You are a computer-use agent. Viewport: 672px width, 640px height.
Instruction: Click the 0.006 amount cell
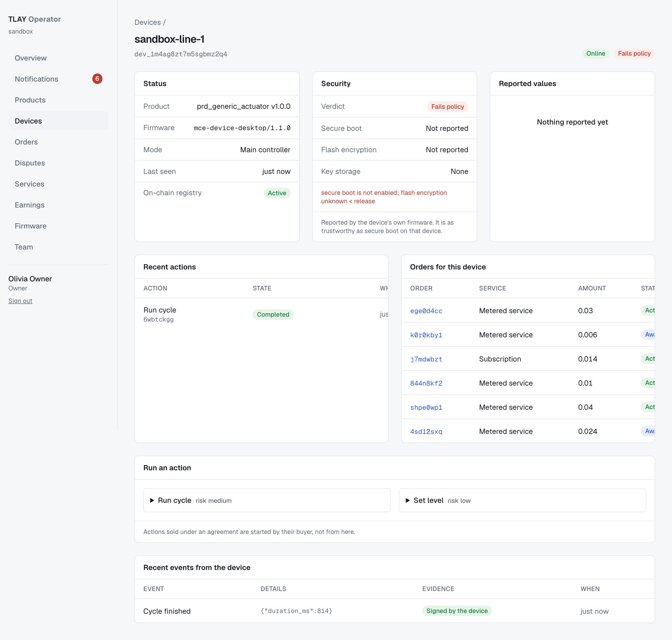pos(587,335)
